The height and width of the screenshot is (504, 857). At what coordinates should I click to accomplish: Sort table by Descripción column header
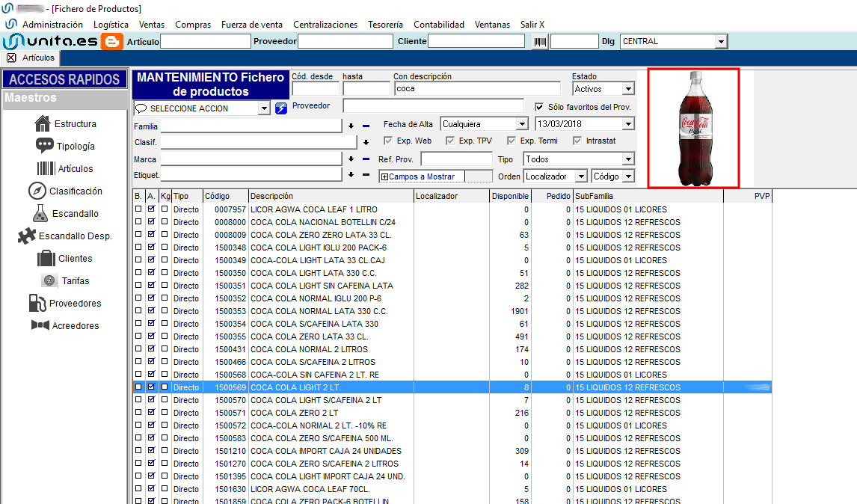pyautogui.click(x=331, y=196)
